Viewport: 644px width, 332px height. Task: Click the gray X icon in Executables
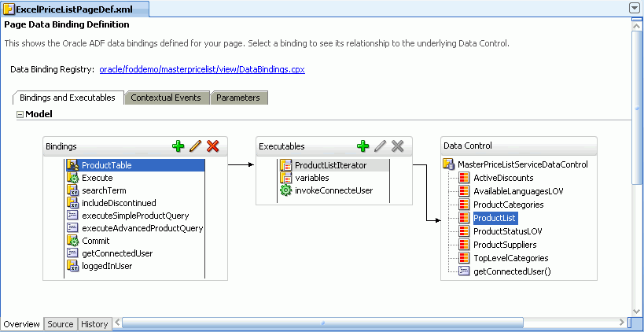398,146
